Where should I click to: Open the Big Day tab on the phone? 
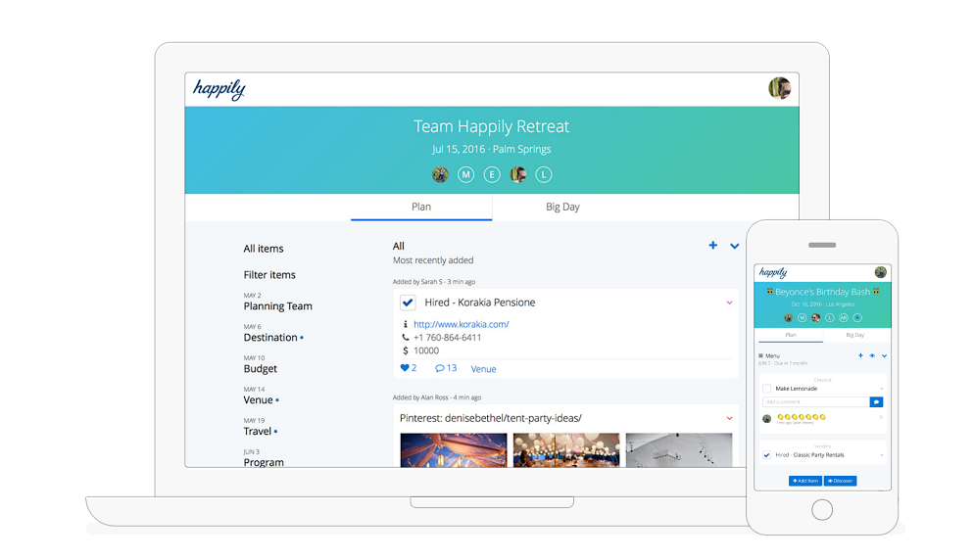[x=855, y=335]
